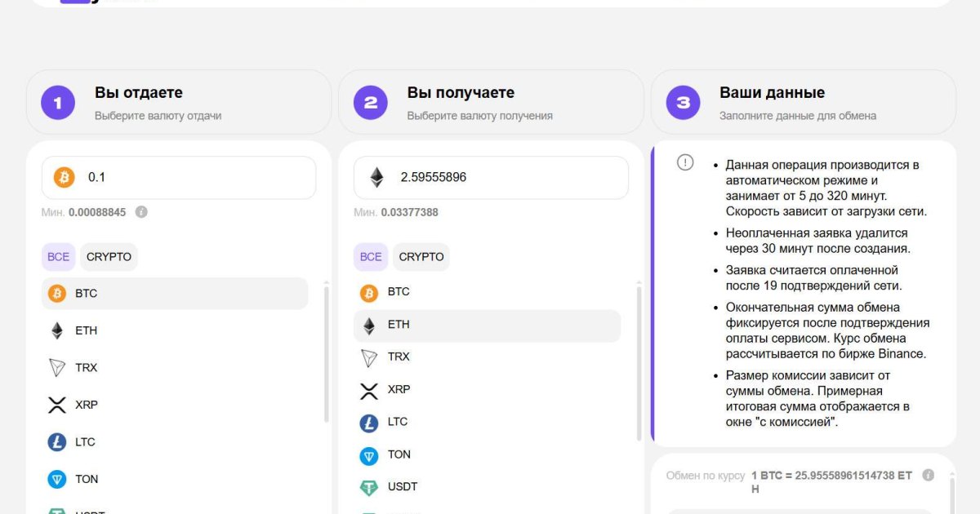Click the info icon beside Мин. 0.00088845
Screen dimensions: 980x514
pyautogui.click(x=141, y=212)
